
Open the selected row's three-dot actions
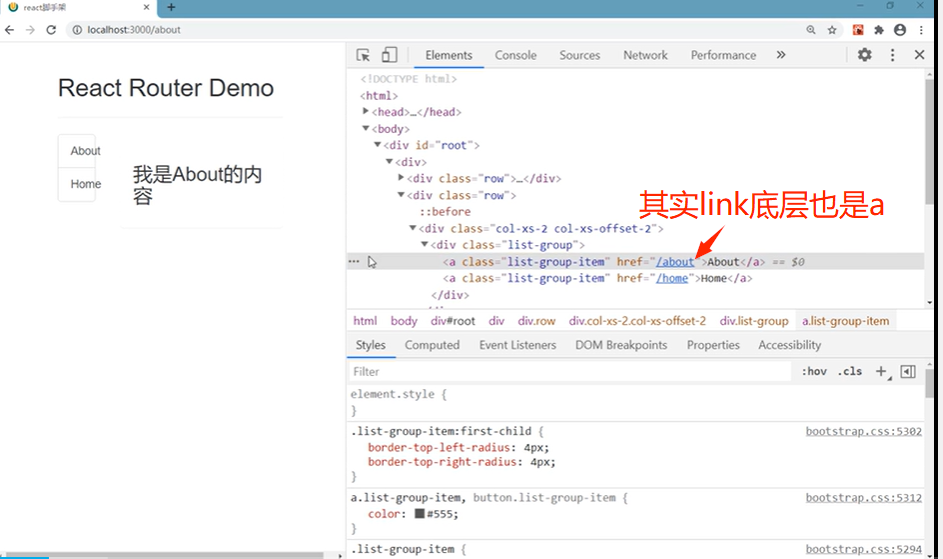[354, 261]
